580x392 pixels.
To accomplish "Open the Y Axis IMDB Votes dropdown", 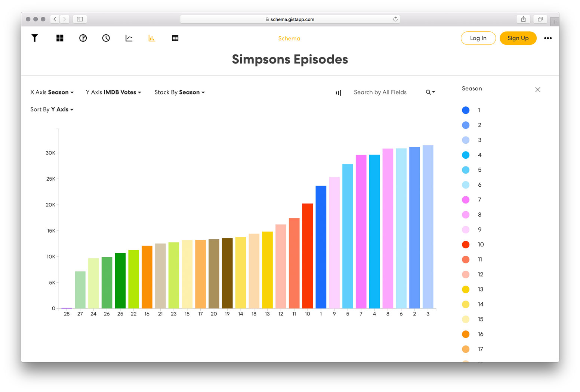I will (x=114, y=92).
